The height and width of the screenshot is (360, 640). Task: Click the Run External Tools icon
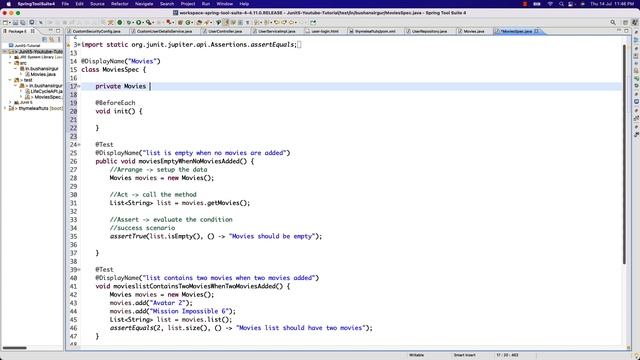[x=149, y=22]
